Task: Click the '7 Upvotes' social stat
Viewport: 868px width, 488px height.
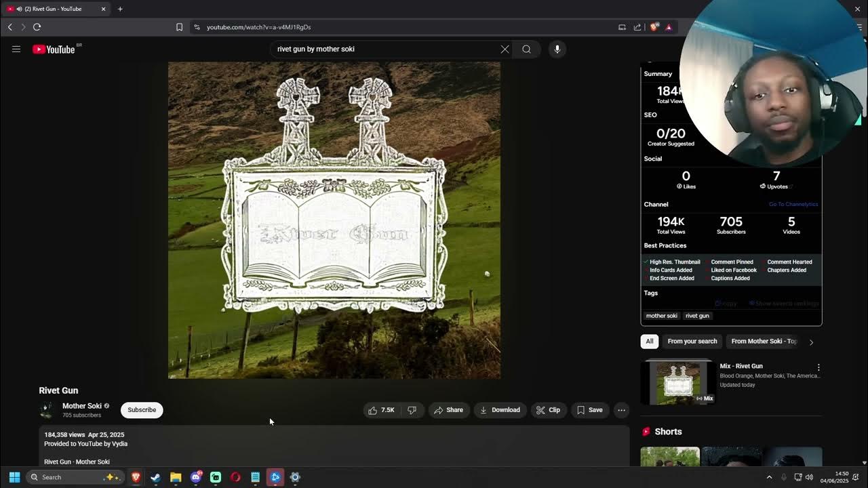Action: pos(776,180)
